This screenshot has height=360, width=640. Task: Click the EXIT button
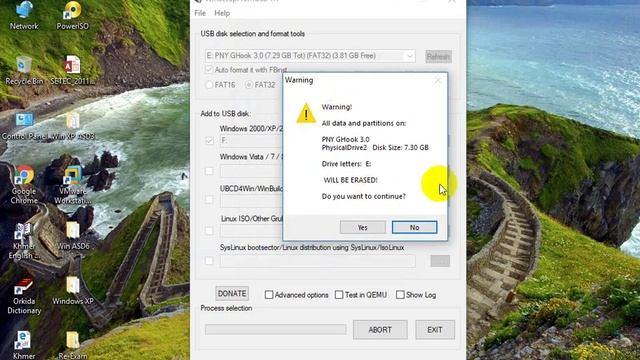435,330
